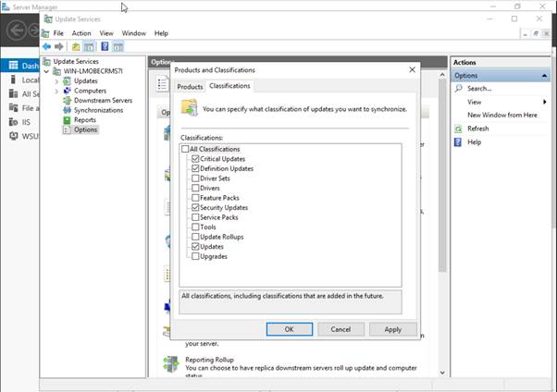Open the Window menu
This screenshot has height=392, width=557.
[134, 33]
